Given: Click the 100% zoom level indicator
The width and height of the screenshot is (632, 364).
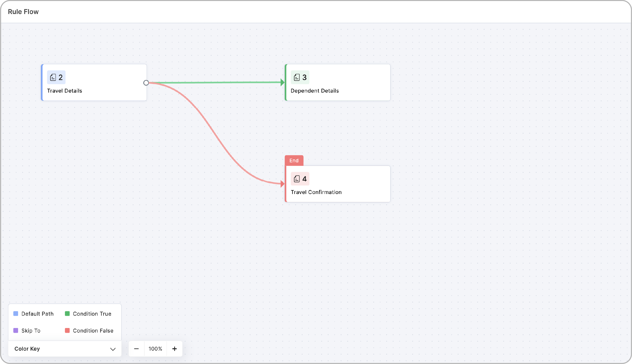Looking at the screenshot, I should (156, 349).
